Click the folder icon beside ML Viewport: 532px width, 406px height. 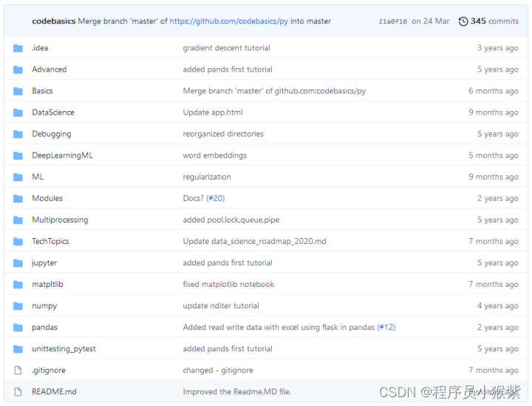[x=18, y=177]
